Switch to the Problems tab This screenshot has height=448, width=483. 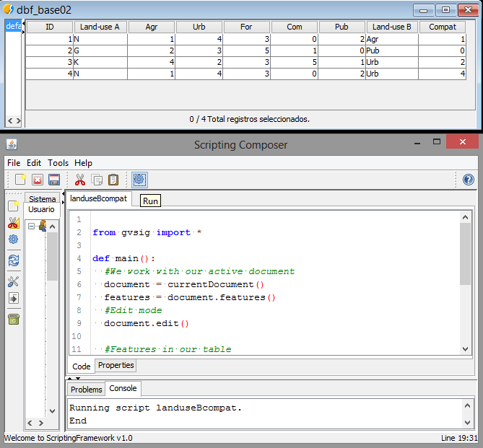point(86,389)
